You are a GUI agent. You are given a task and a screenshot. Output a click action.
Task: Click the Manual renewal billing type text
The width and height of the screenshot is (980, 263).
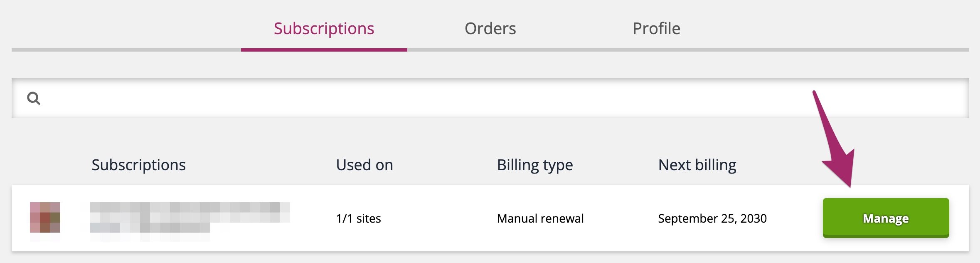[540, 218]
